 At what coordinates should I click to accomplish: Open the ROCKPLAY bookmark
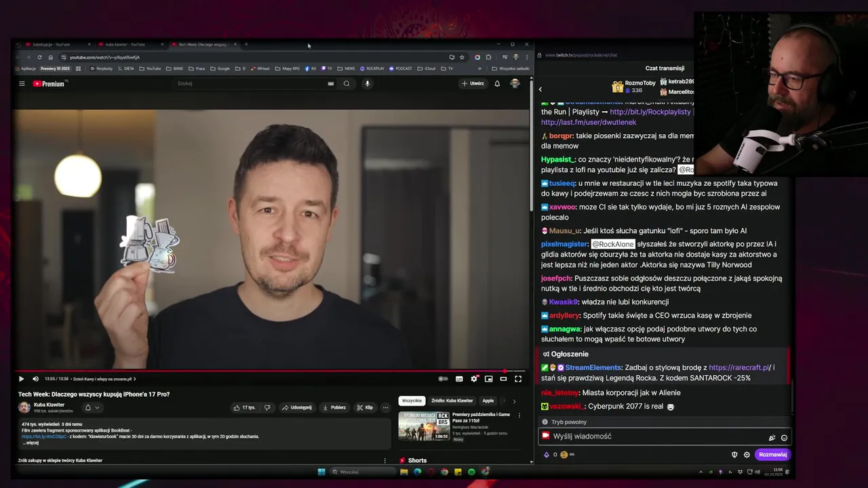[372, 68]
